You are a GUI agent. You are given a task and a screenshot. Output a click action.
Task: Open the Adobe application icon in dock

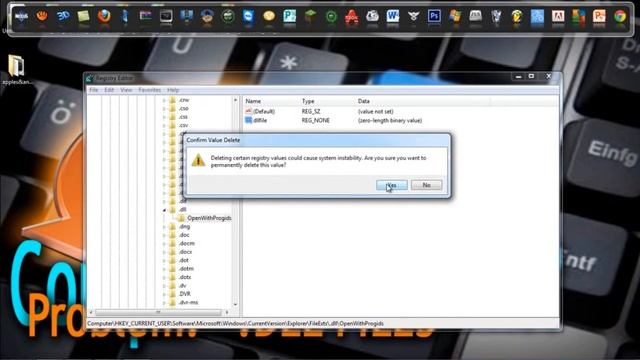coord(558,16)
